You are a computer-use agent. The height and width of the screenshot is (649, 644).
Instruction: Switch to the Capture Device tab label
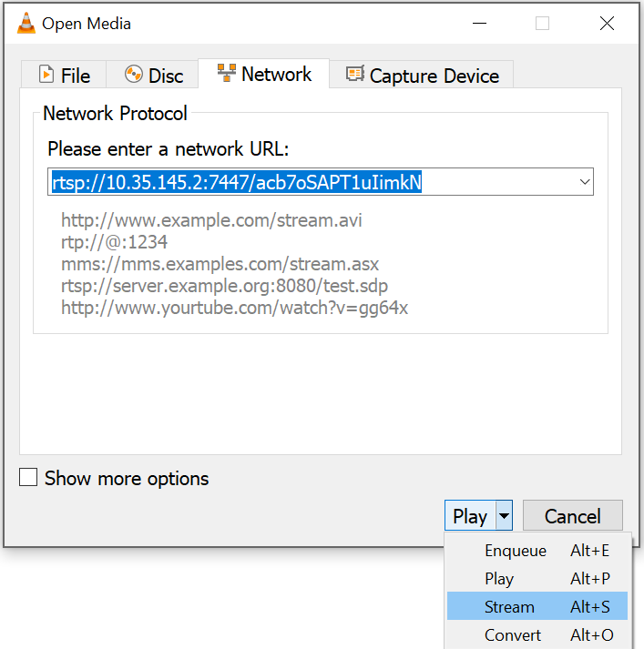pos(434,76)
